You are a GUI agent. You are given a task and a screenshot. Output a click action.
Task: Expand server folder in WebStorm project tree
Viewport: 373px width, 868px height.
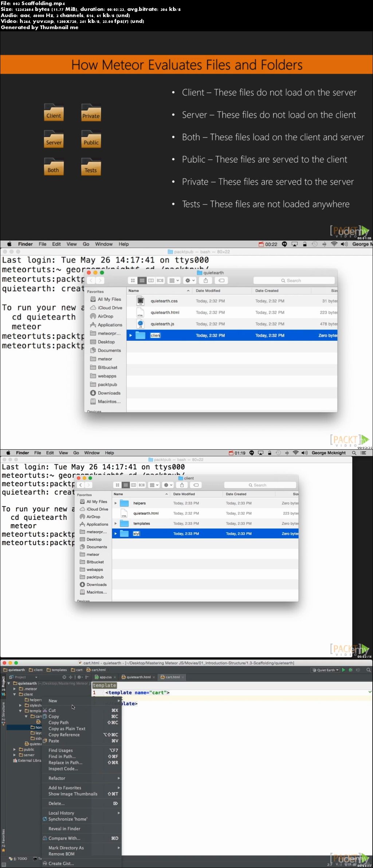15,755
